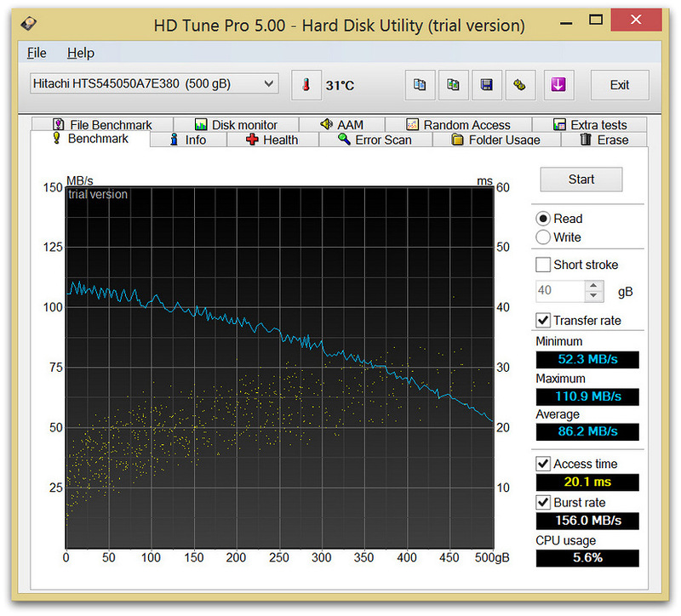The height and width of the screenshot is (616, 681).
Task: Switch to the Health tab
Action: click(x=272, y=140)
